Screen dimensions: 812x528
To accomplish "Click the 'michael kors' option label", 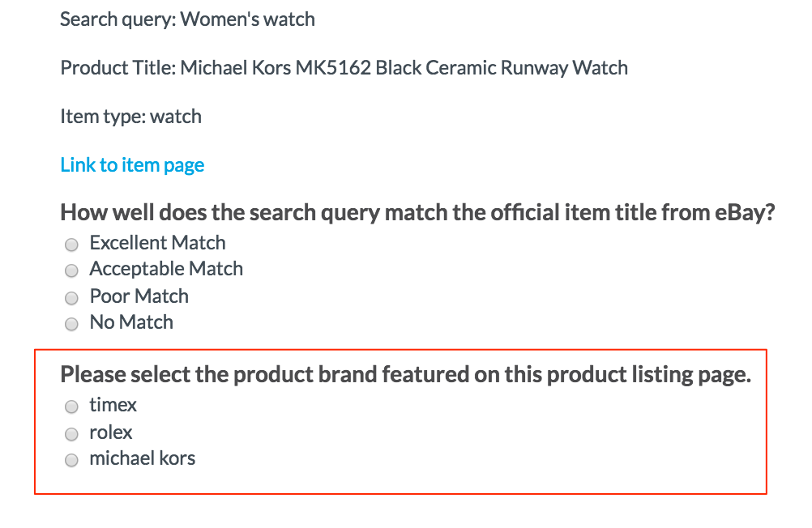I will pyautogui.click(x=143, y=458).
